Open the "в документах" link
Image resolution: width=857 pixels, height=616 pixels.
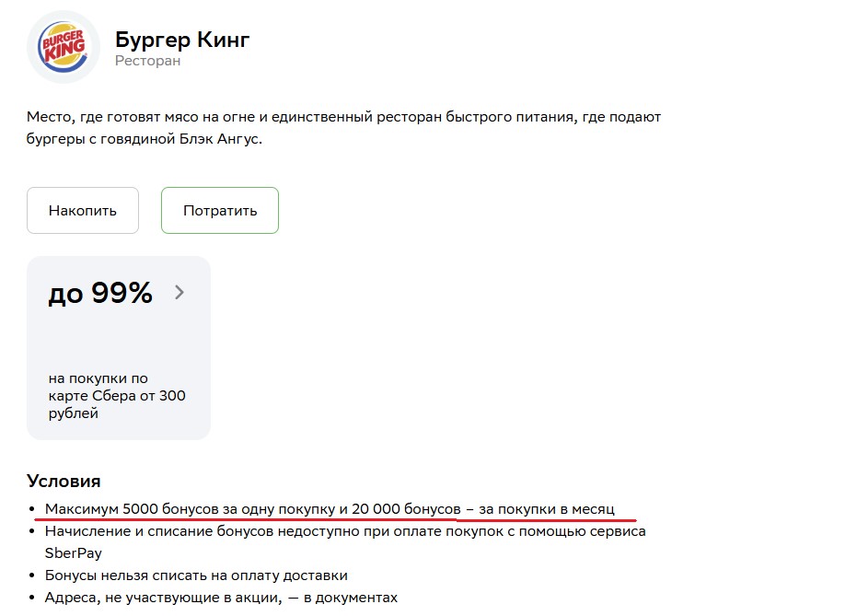(353, 598)
